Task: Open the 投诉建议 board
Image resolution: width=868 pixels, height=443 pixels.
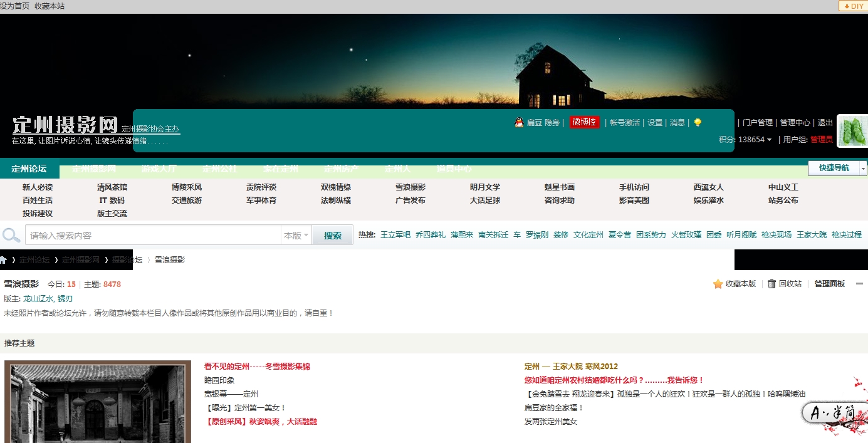Action: click(x=38, y=214)
